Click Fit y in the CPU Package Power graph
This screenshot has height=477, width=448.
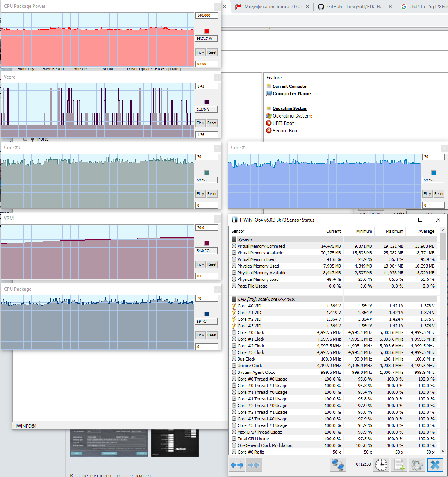pos(200,52)
